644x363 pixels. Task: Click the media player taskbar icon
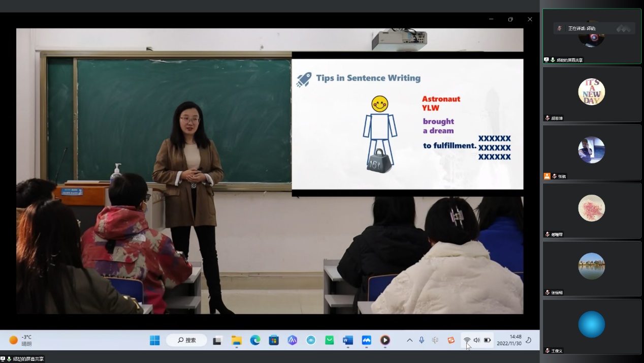pos(385,340)
